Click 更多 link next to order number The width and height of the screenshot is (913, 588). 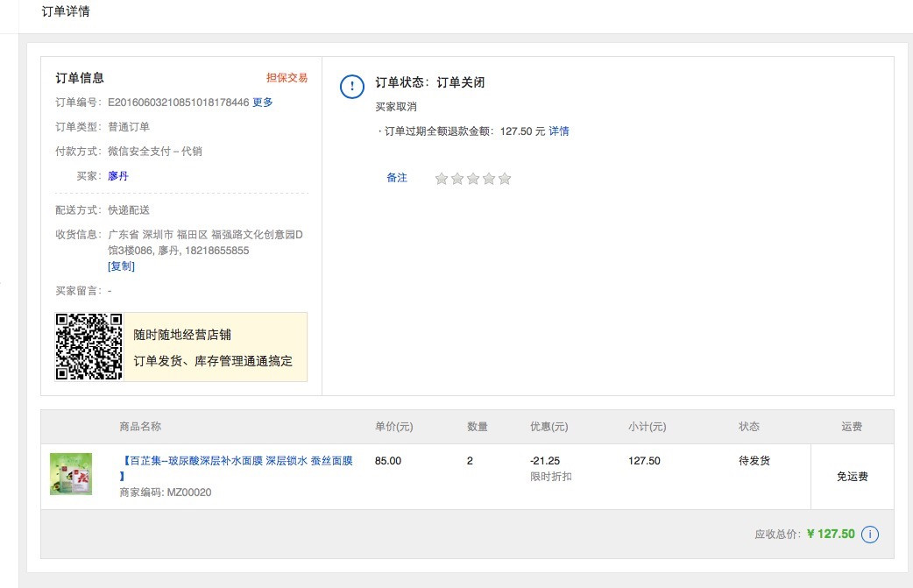pos(263,103)
